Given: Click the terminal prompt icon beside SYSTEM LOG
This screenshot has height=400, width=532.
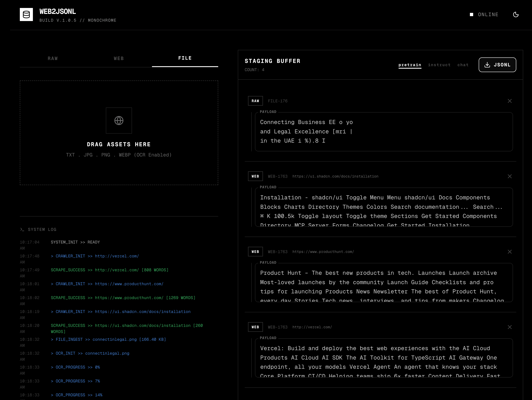Looking at the screenshot, I should click(x=22, y=229).
